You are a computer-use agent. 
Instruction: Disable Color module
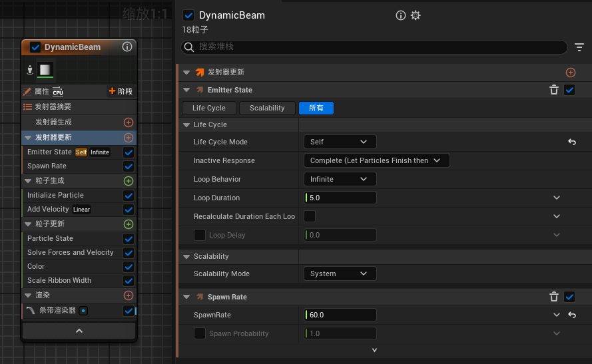pyautogui.click(x=129, y=267)
